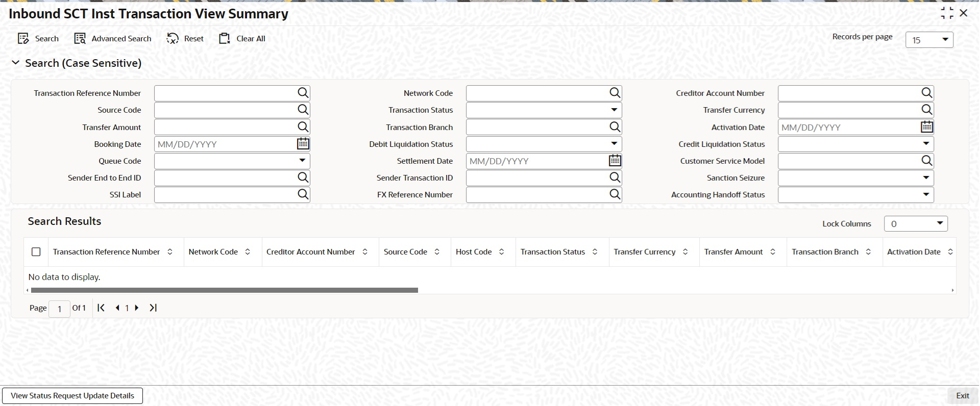980x406 pixels.
Task: Open the Records per page dropdown
Action: pos(929,40)
